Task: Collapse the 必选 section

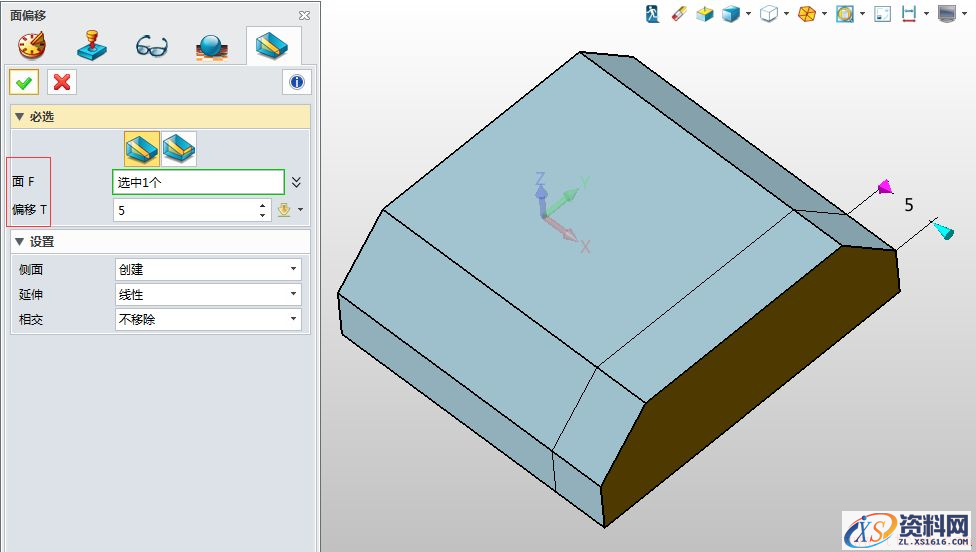Action: point(19,117)
